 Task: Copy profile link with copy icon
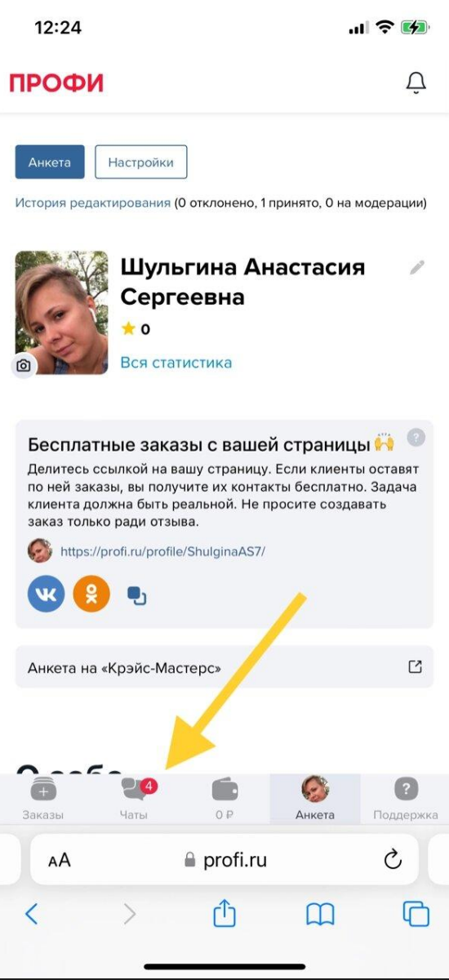pyautogui.click(x=136, y=595)
